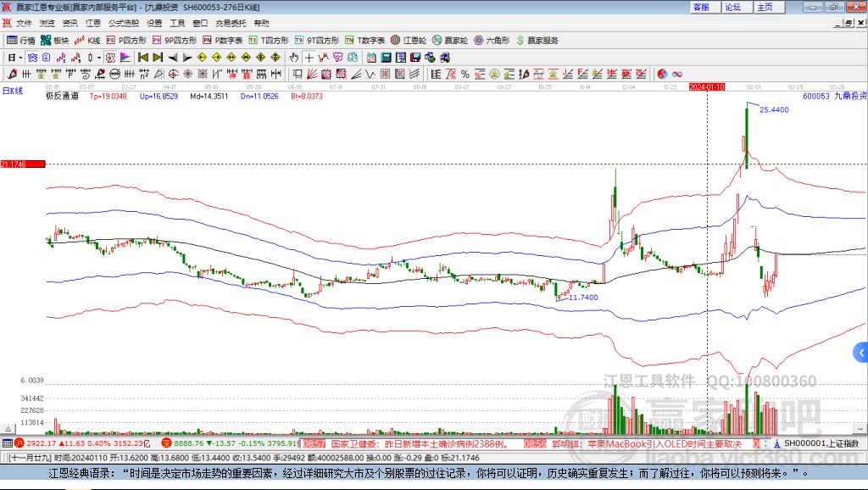Expand the candlestick style dropdown arrow
The width and height of the screenshot is (868, 490).
[x=99, y=58]
